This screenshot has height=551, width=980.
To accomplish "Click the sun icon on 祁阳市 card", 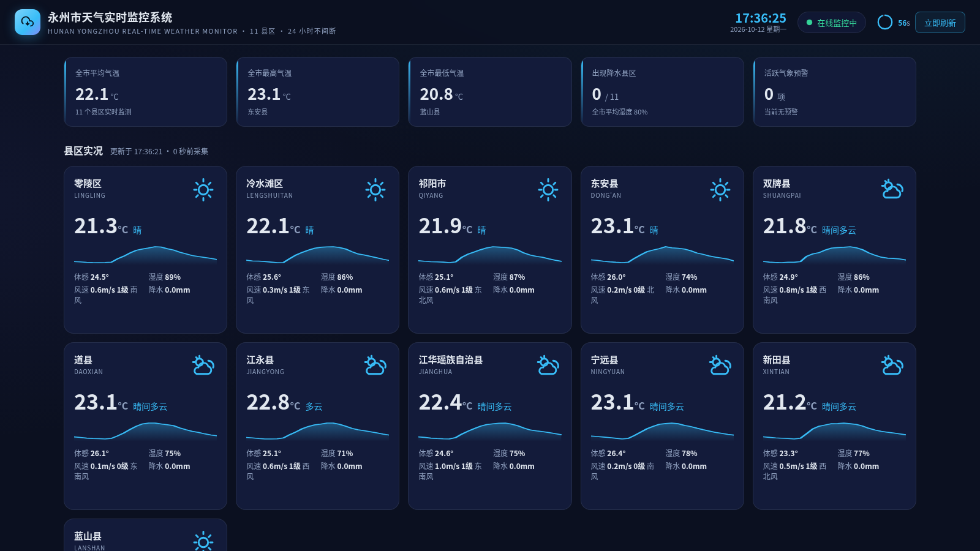I will [548, 190].
